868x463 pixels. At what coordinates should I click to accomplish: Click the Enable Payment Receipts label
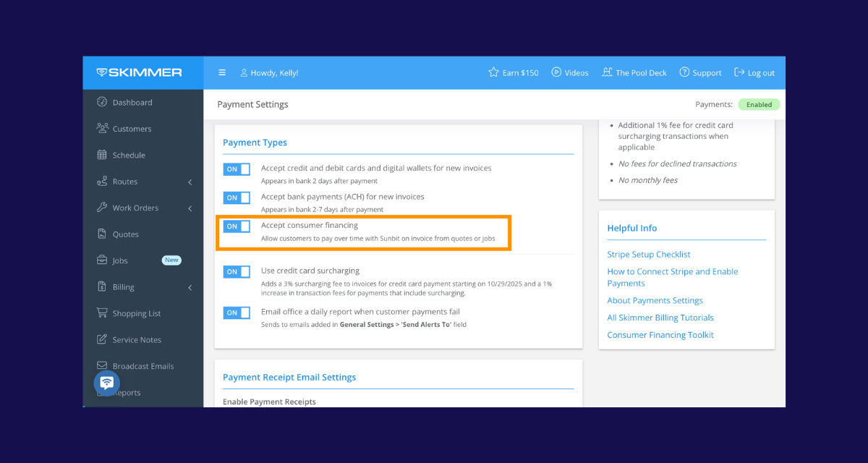pos(269,402)
